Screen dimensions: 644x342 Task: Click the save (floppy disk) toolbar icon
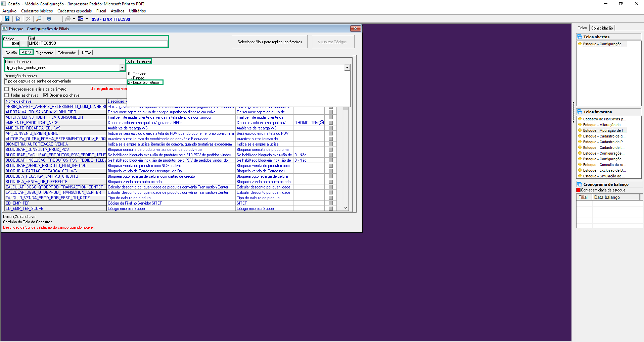tap(7, 19)
